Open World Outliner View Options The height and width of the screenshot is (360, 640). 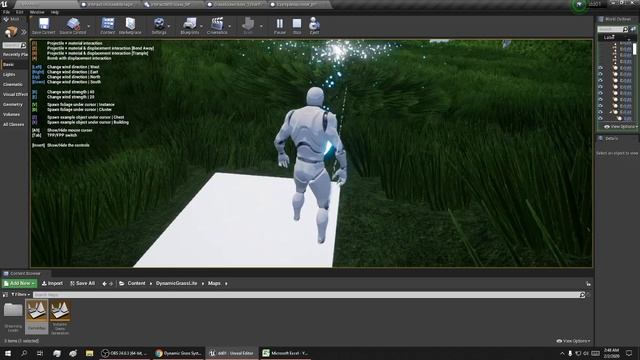pyautogui.click(x=621, y=127)
